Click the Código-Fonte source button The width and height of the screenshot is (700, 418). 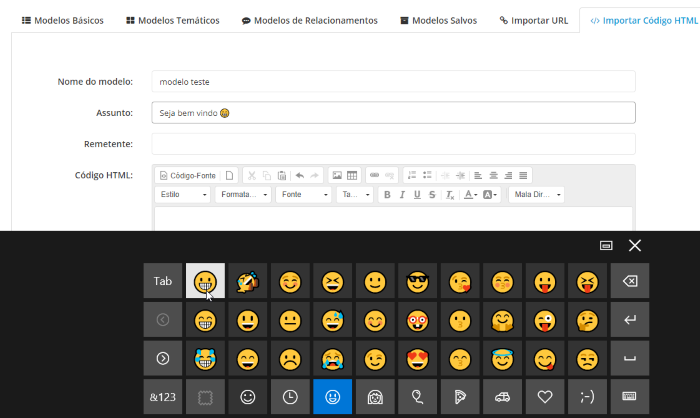click(x=188, y=176)
